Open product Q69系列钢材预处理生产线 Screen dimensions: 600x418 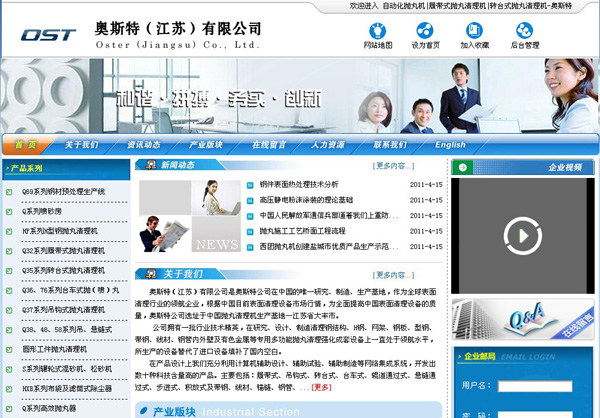pyautogui.click(x=63, y=191)
